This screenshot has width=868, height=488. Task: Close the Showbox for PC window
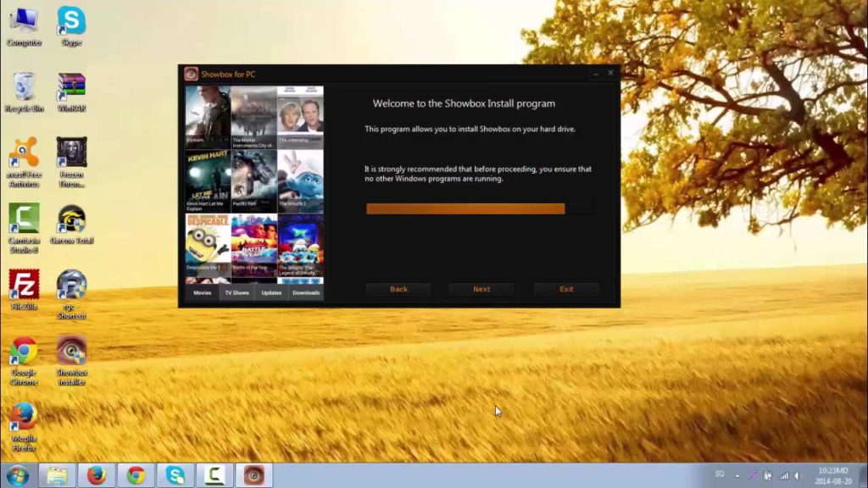(x=610, y=73)
